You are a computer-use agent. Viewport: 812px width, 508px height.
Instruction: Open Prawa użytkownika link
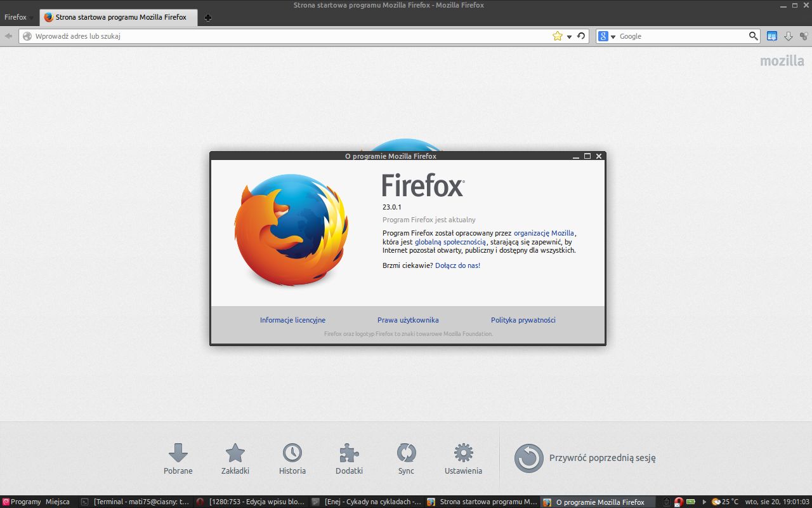click(x=408, y=320)
